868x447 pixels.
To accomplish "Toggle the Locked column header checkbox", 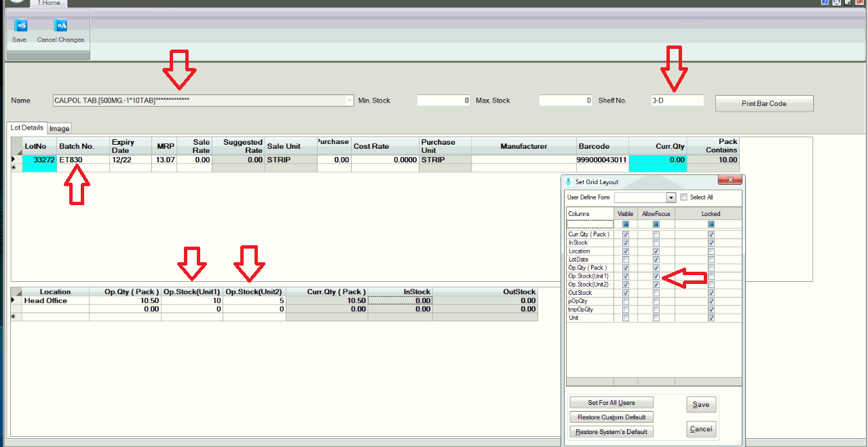I will tap(711, 224).
